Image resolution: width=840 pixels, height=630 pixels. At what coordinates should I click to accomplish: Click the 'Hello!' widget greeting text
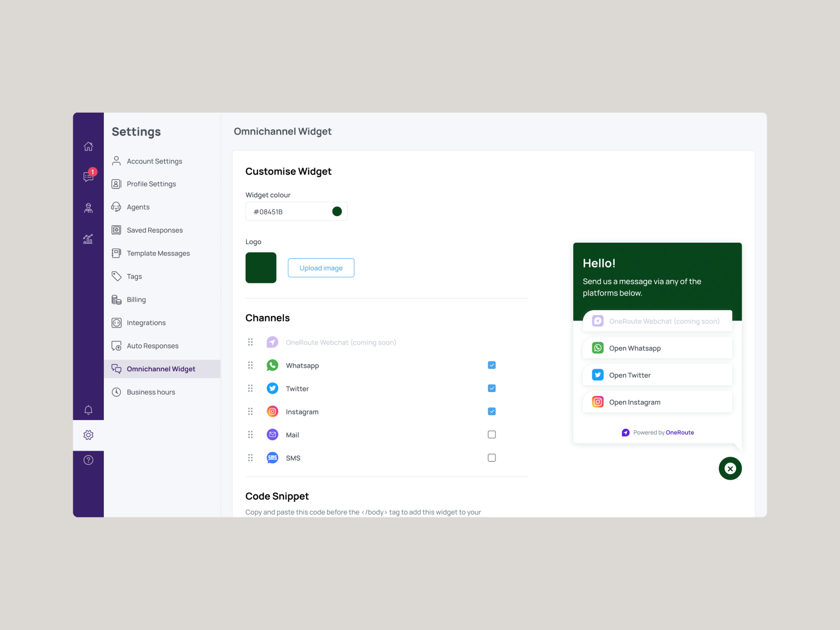tap(599, 264)
